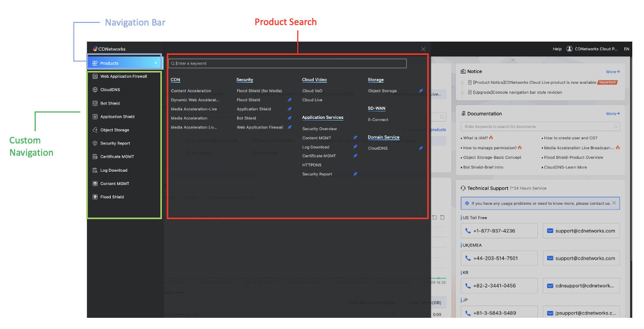
Task: Click the mail icon beside US support@cdnetworks.com
Action: point(550,231)
